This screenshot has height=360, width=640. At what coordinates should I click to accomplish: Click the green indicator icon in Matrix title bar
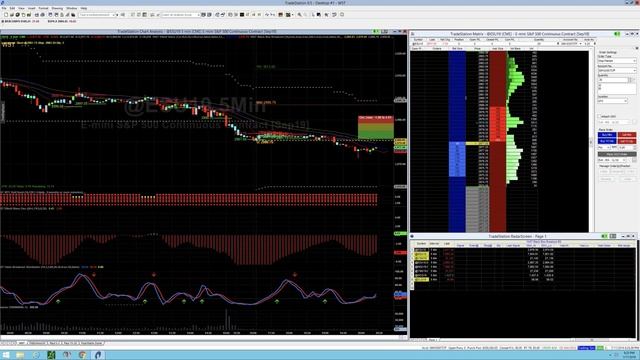(617, 34)
